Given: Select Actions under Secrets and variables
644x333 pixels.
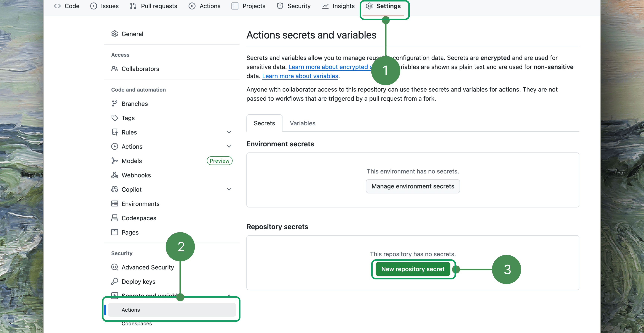Looking at the screenshot, I should point(172,310).
